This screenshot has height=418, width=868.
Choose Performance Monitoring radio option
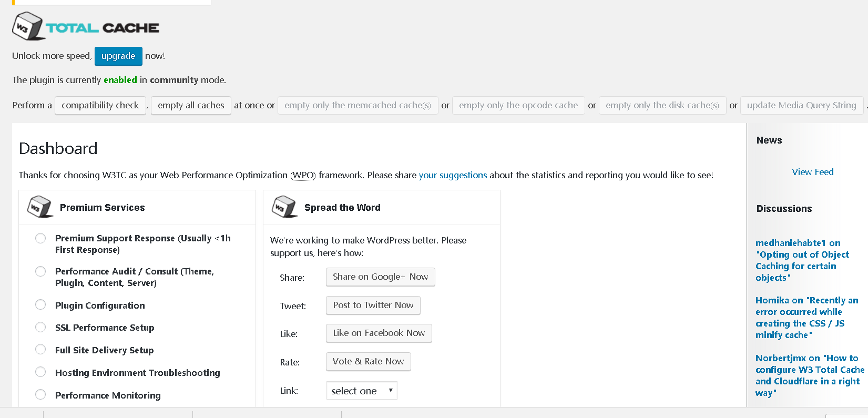point(40,394)
